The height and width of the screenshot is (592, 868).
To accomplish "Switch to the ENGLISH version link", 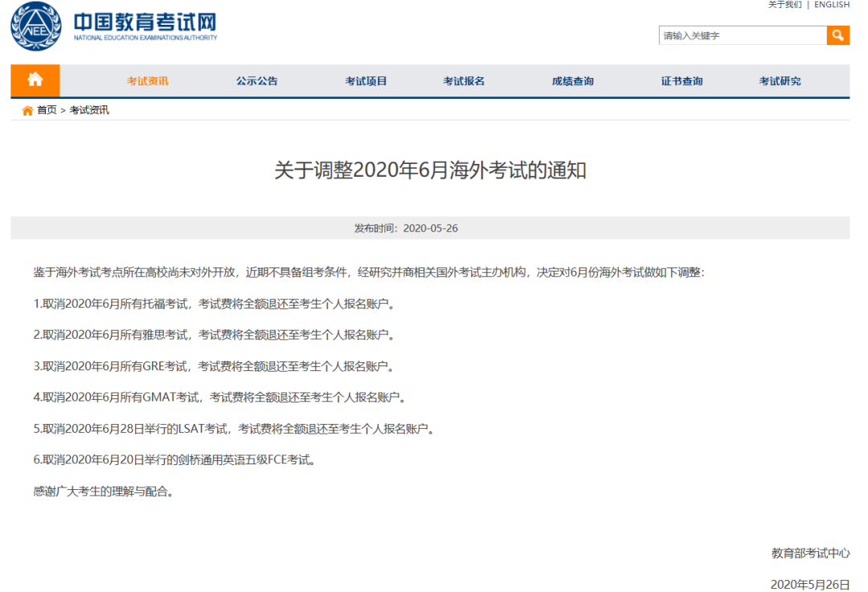I will (832, 5).
